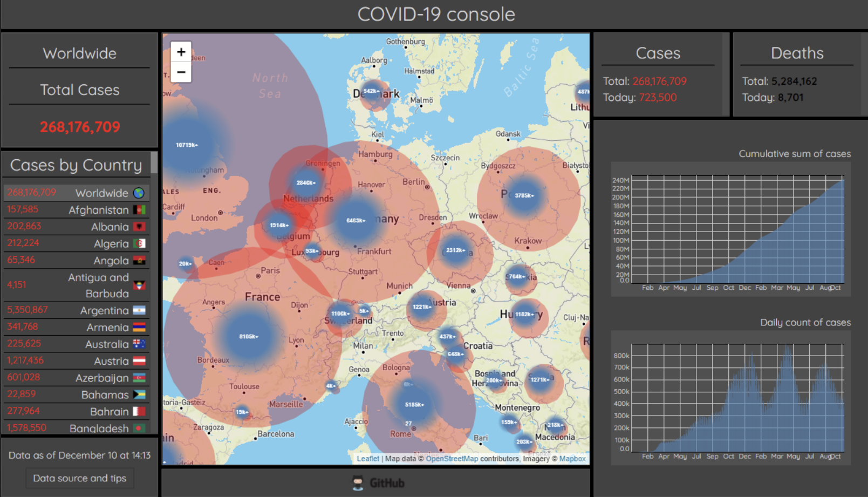Click the Afghanistan flag icon
Screen dimensions: 868x497
[139, 210]
